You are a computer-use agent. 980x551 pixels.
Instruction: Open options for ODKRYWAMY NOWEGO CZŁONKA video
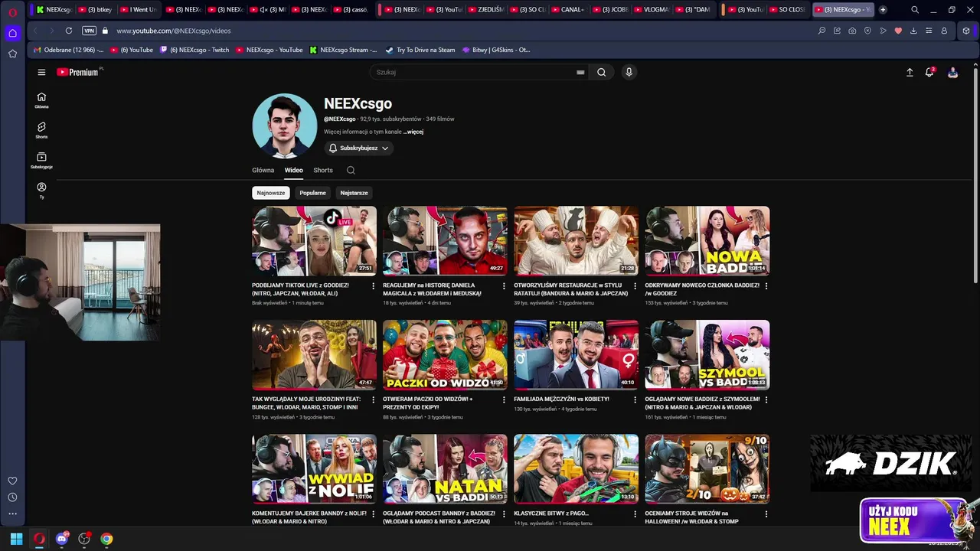[766, 285]
